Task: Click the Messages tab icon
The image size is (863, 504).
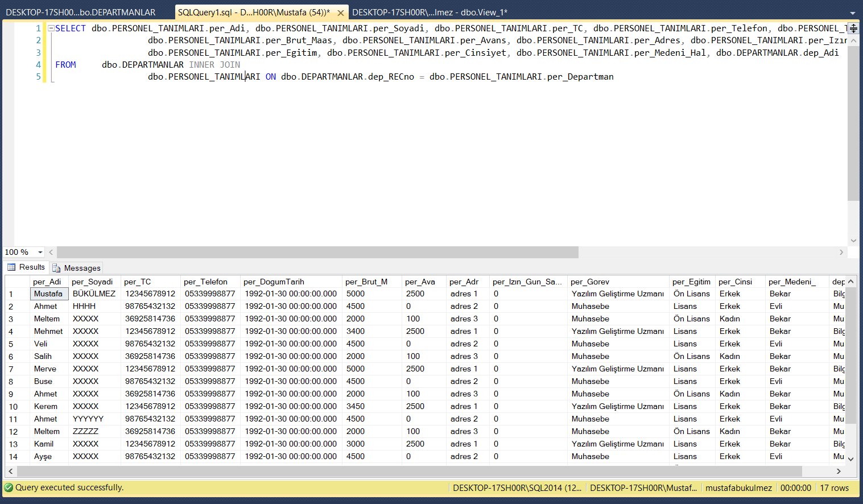Action: click(55, 267)
